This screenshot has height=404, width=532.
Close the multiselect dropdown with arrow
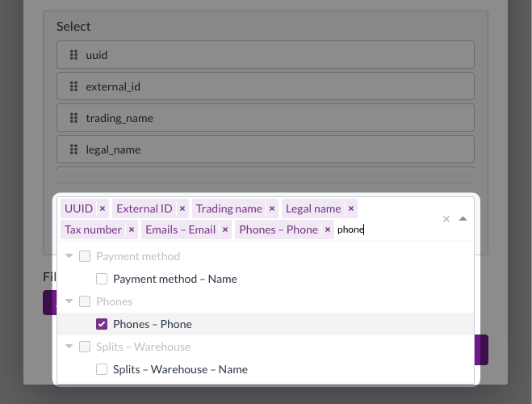click(x=463, y=219)
